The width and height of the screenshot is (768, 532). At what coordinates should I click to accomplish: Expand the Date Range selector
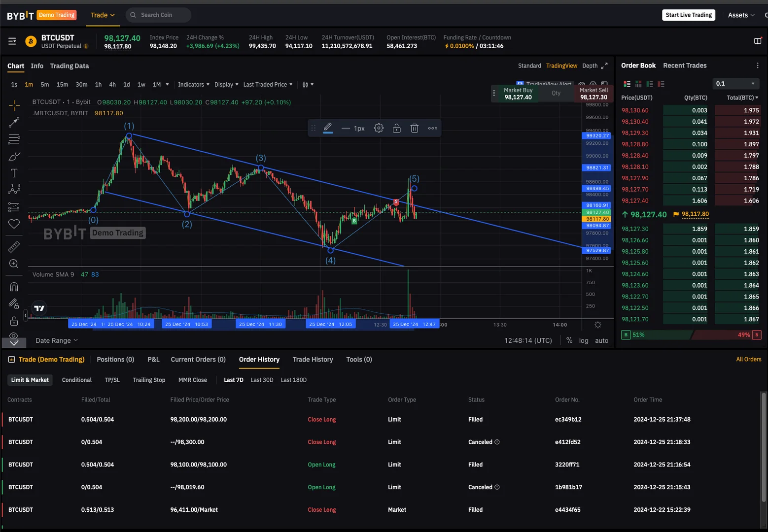pyautogui.click(x=57, y=340)
